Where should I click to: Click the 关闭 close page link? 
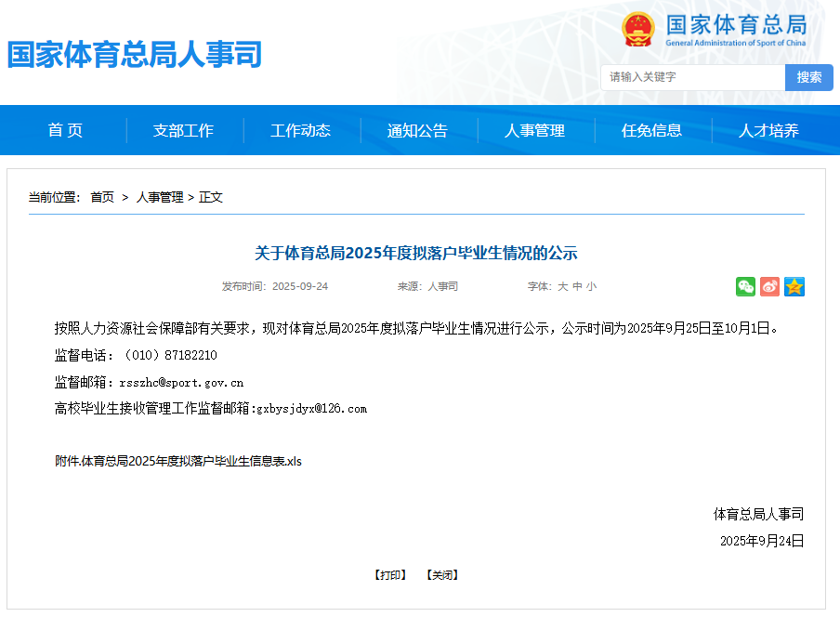(x=442, y=575)
